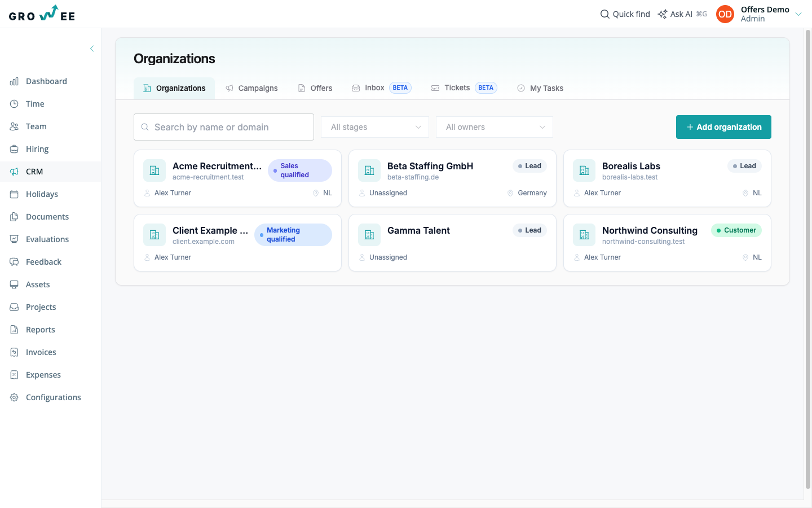This screenshot has width=812, height=508.
Task: Click acme-recruitment.test domain text
Action: click(x=208, y=177)
